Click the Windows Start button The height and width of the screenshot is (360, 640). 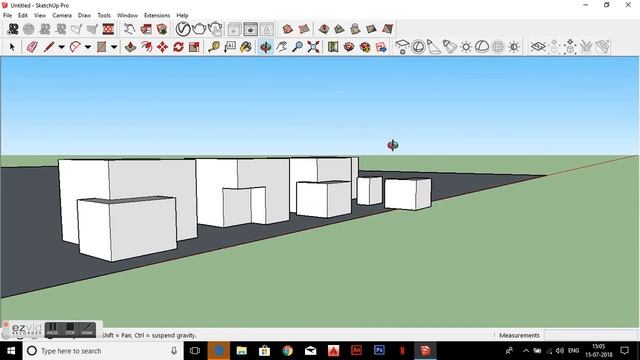coord(11,351)
